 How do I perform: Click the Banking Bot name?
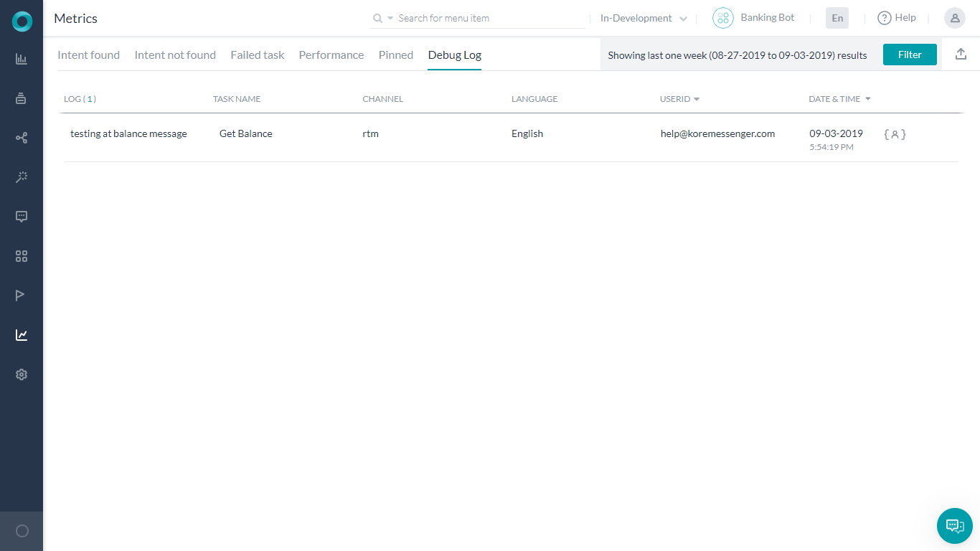pos(768,18)
